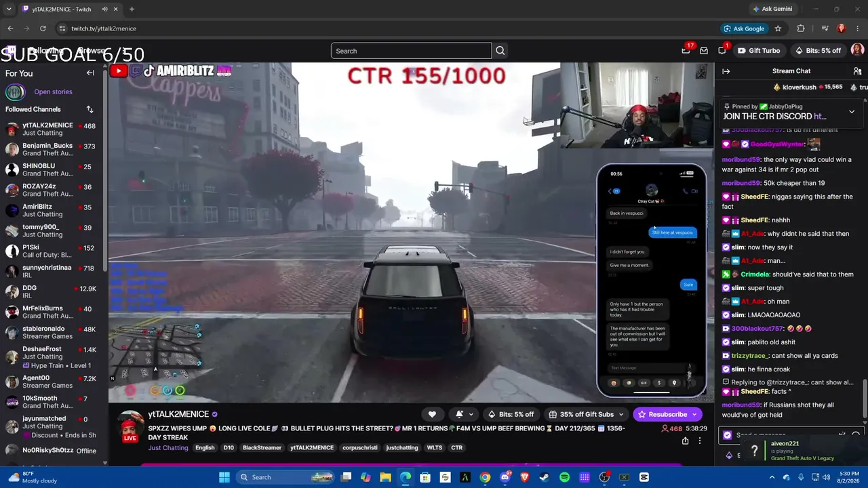Open File Explorer from the taskbar
The image size is (868, 488).
pyautogui.click(x=385, y=477)
